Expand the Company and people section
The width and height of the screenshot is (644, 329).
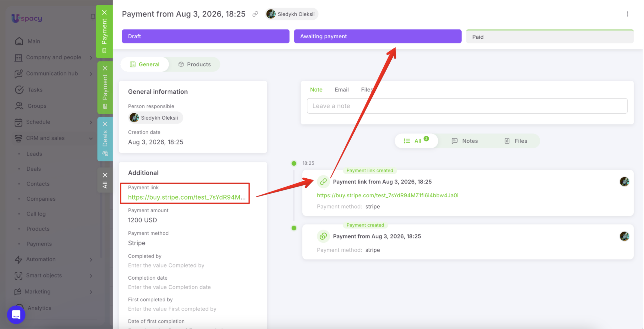91,58
